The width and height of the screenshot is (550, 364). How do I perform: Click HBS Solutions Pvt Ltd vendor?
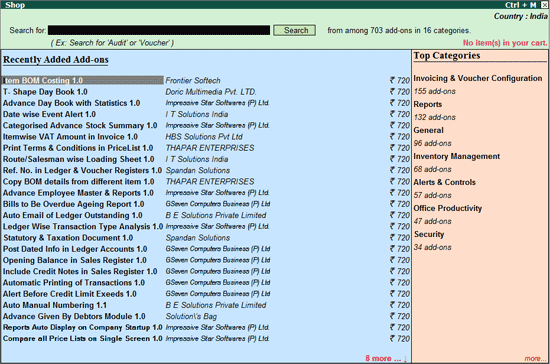[204, 137]
